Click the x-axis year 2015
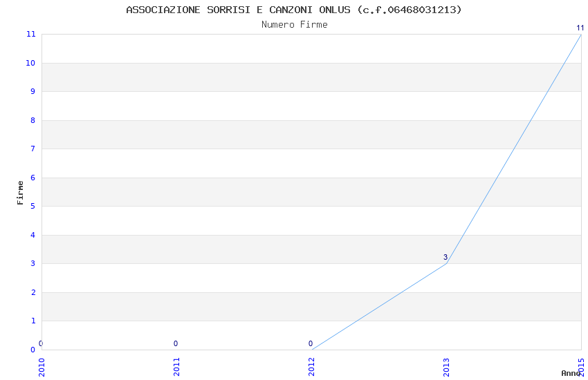Image resolution: width=588 pixels, height=380 pixels. pyautogui.click(x=581, y=367)
